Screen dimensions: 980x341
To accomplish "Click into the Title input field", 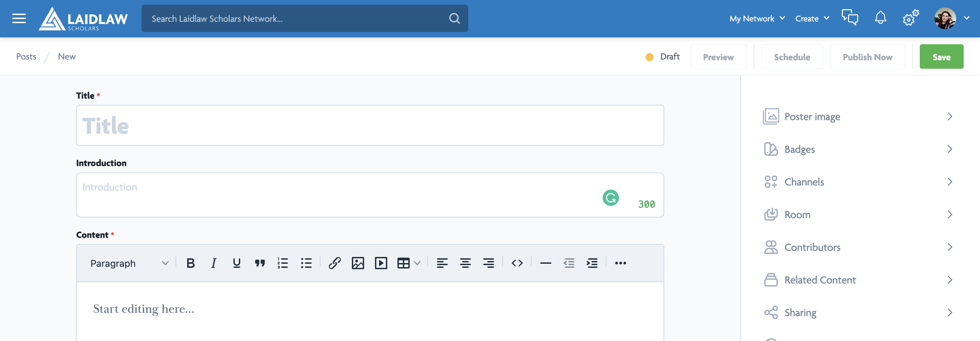I will 370,126.
